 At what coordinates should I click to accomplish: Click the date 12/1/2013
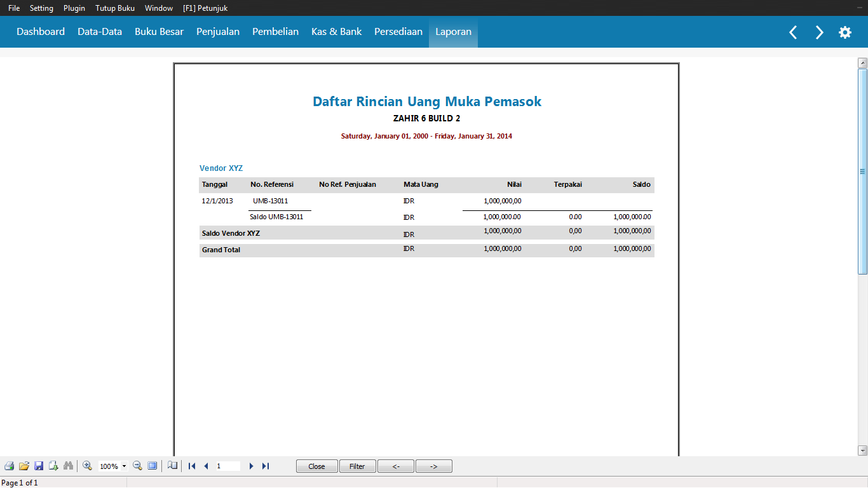click(x=217, y=201)
